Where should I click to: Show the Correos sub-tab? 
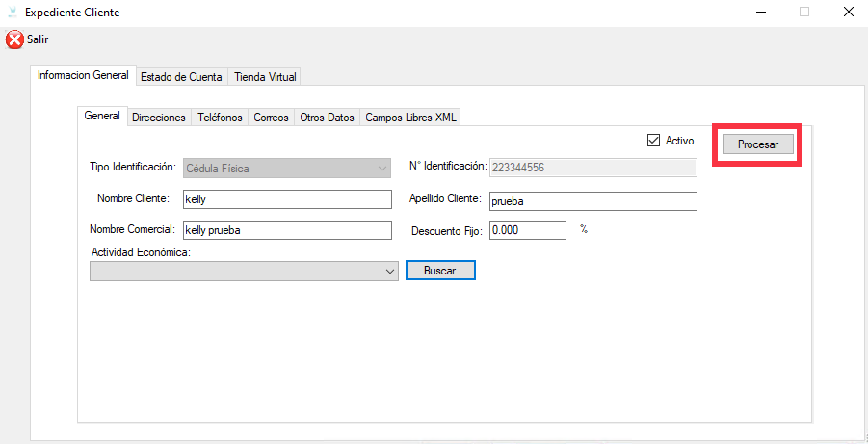tap(271, 118)
